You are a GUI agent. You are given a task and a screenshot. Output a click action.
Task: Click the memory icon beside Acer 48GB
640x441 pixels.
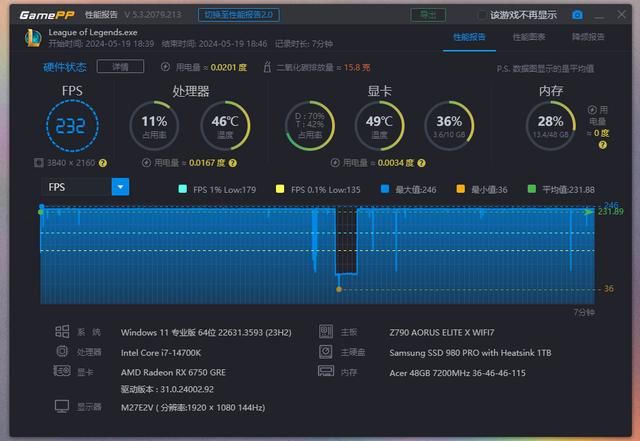pyautogui.click(x=326, y=371)
